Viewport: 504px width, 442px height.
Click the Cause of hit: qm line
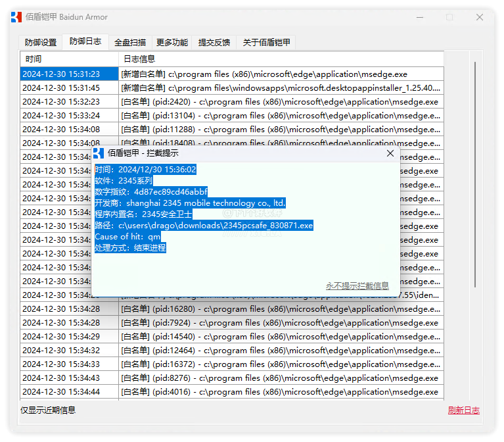tap(127, 236)
